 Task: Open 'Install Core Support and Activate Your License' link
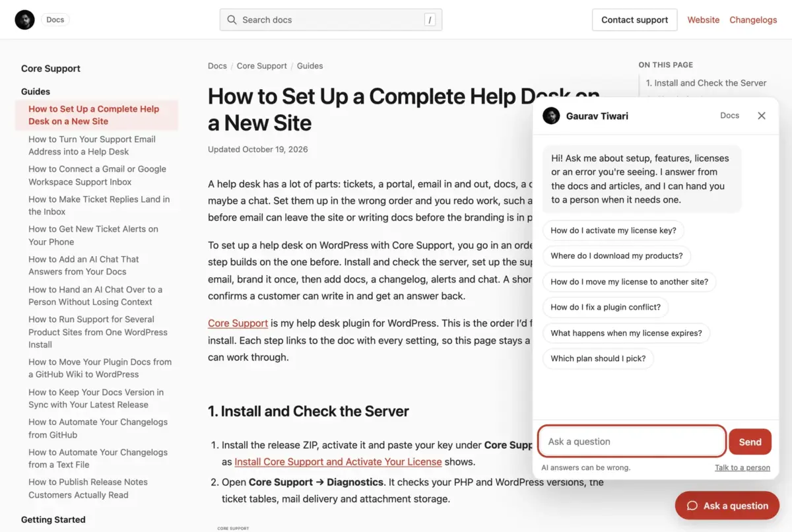(x=338, y=462)
